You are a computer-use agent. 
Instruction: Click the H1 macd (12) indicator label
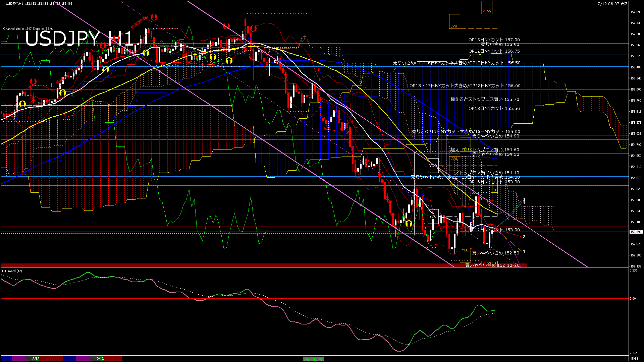pos(12,271)
